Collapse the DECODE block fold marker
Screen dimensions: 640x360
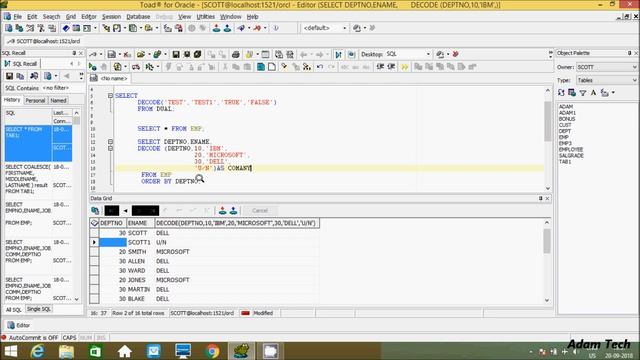pyautogui.click(x=110, y=148)
